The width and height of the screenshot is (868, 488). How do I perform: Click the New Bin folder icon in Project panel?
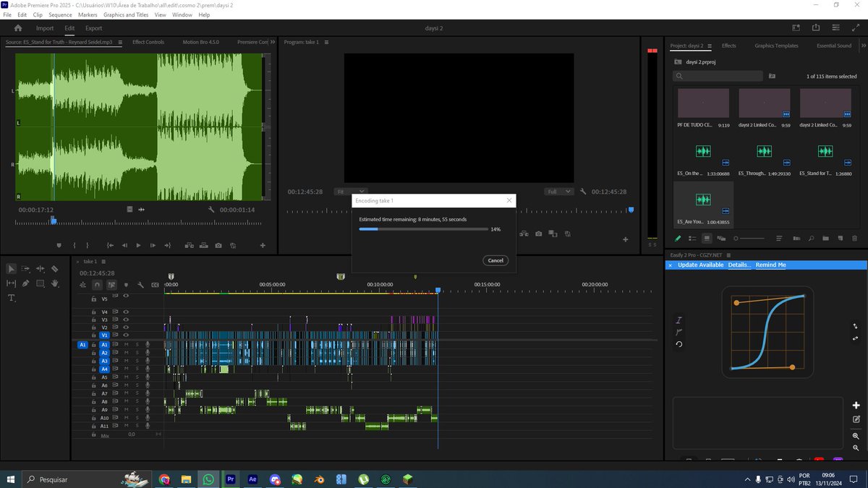point(825,238)
